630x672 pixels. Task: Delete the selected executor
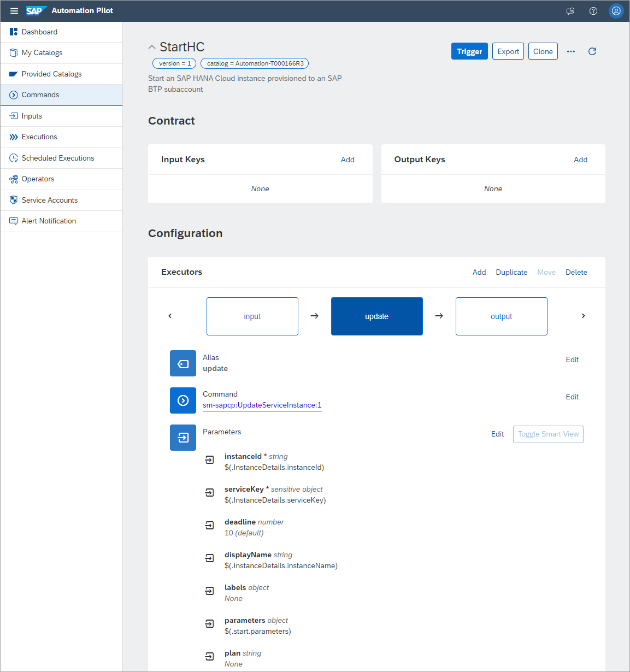(576, 272)
